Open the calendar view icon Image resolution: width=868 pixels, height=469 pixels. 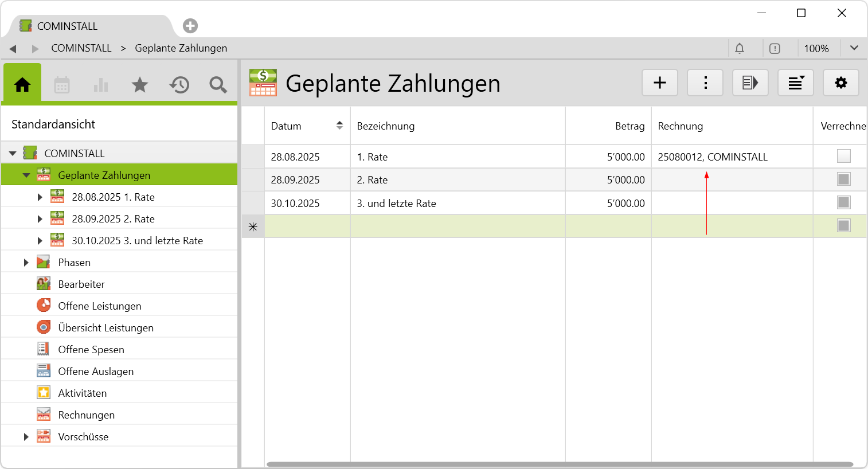62,85
